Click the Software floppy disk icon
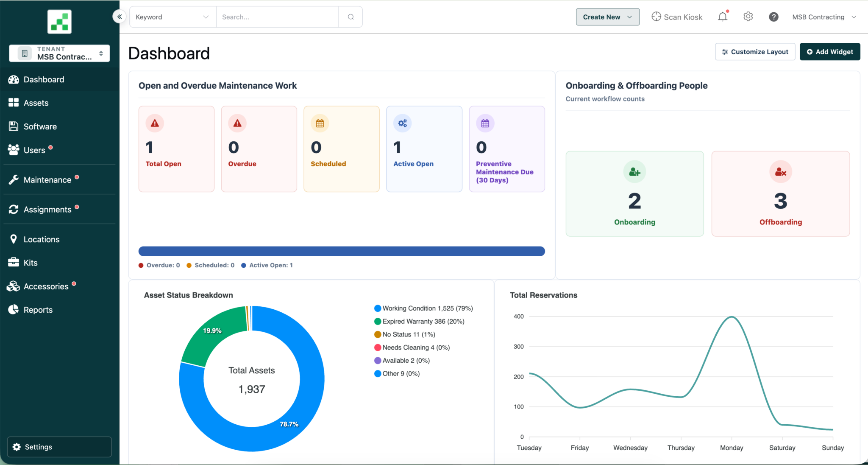Screen dimensions: 868x465 point(14,126)
